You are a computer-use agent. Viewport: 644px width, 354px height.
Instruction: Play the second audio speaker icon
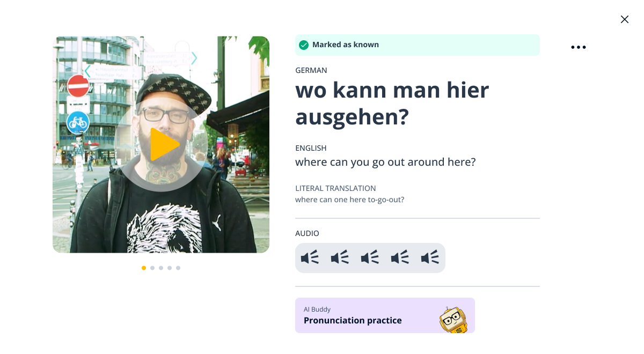[340, 258]
